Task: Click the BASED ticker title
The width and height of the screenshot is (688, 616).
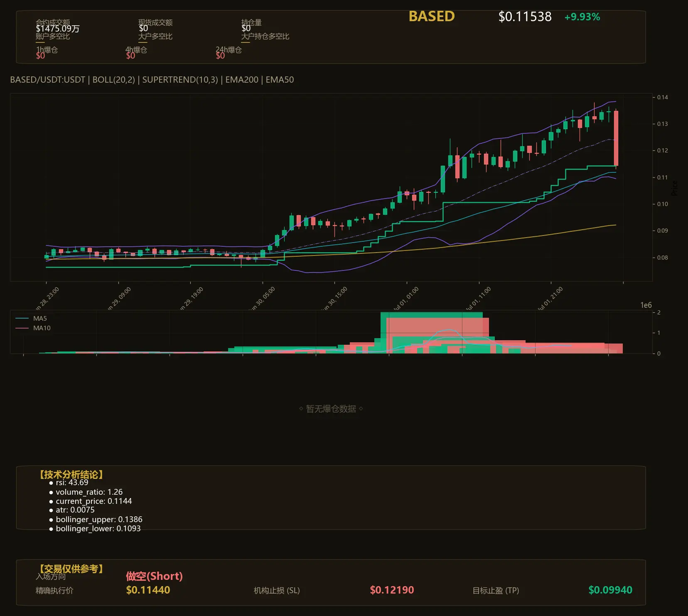Action: (x=432, y=16)
